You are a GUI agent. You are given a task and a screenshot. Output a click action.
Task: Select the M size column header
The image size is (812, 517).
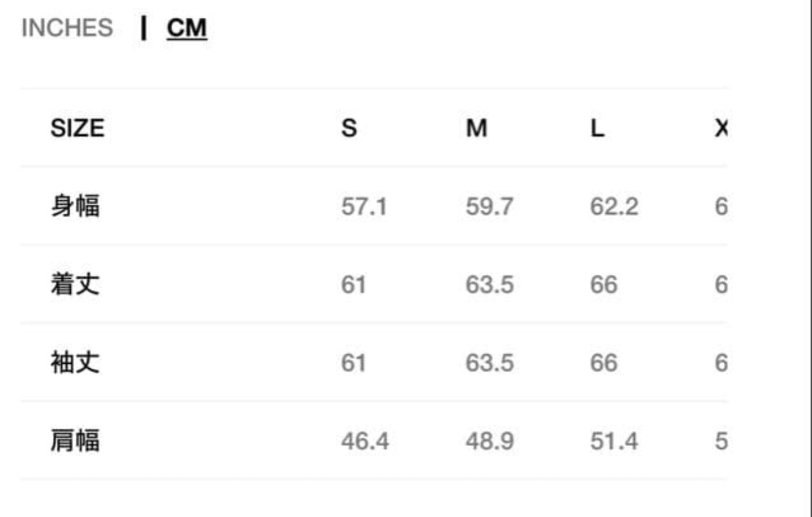pyautogui.click(x=476, y=129)
